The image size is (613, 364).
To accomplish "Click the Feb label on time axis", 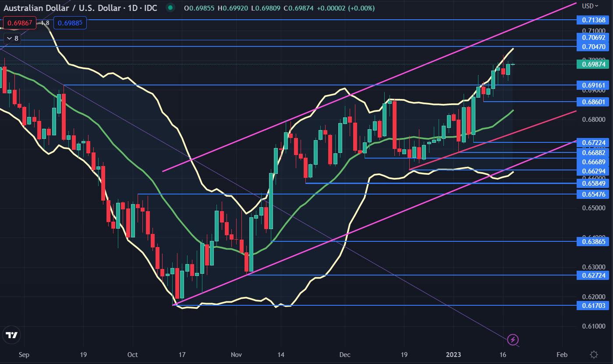I will click(562, 354).
